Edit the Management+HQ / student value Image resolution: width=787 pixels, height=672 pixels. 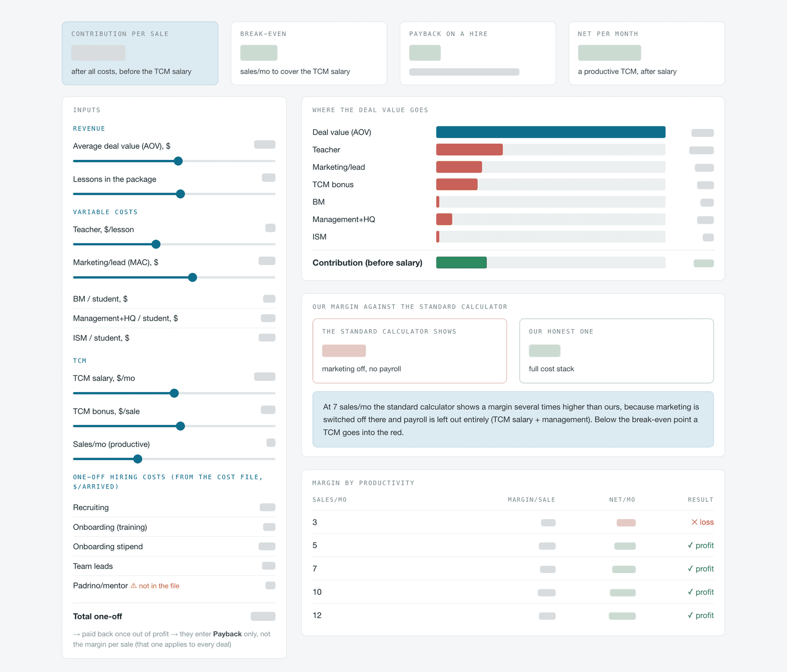point(268,318)
